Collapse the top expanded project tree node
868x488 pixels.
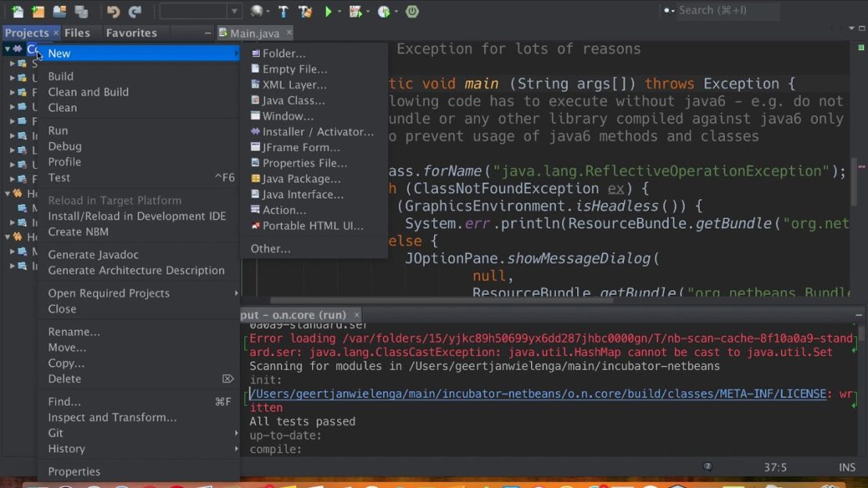(x=6, y=48)
